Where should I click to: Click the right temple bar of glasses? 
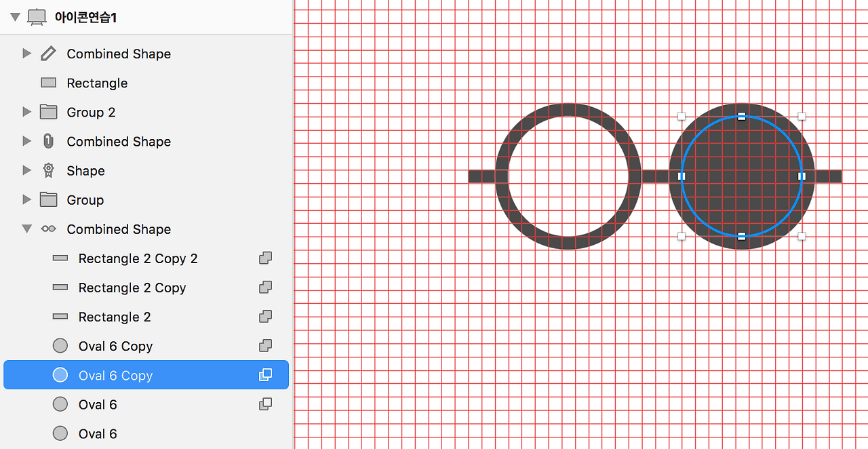828,176
